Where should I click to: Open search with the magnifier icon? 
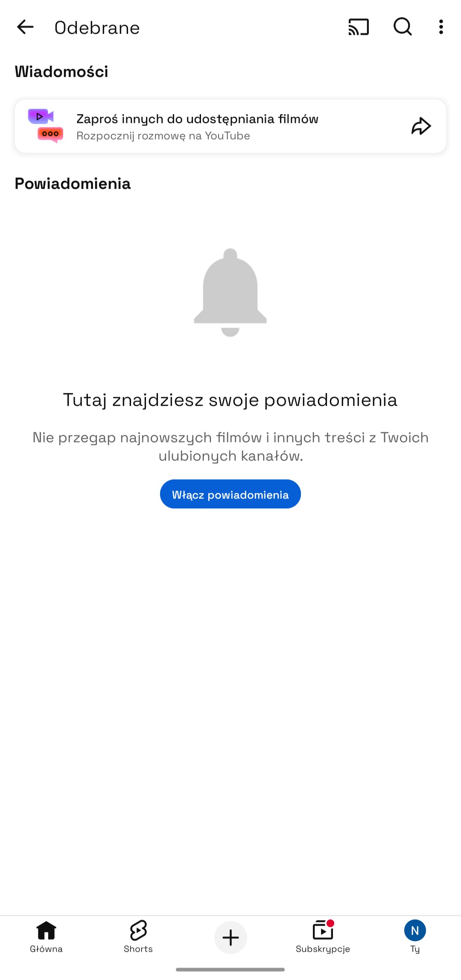pyautogui.click(x=403, y=27)
